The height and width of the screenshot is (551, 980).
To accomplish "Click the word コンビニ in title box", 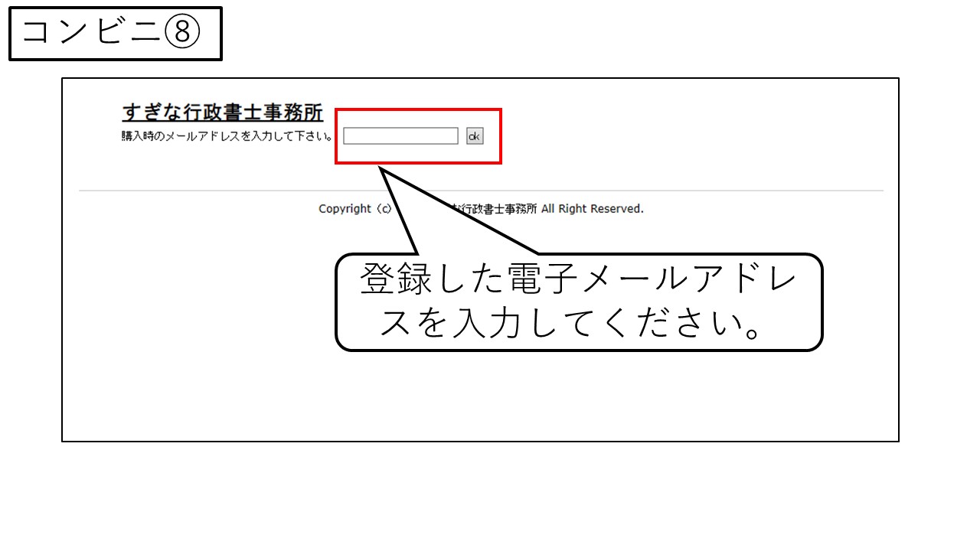I will pyautogui.click(x=92, y=34).
